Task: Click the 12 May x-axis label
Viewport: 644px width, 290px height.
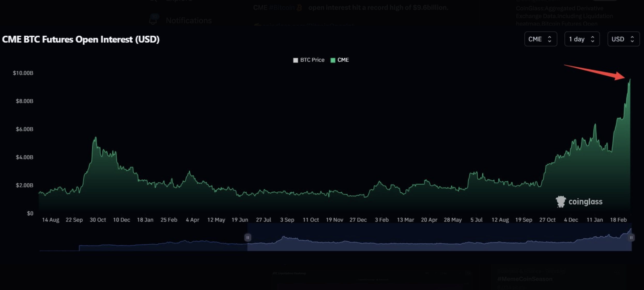Action: pyautogui.click(x=216, y=220)
